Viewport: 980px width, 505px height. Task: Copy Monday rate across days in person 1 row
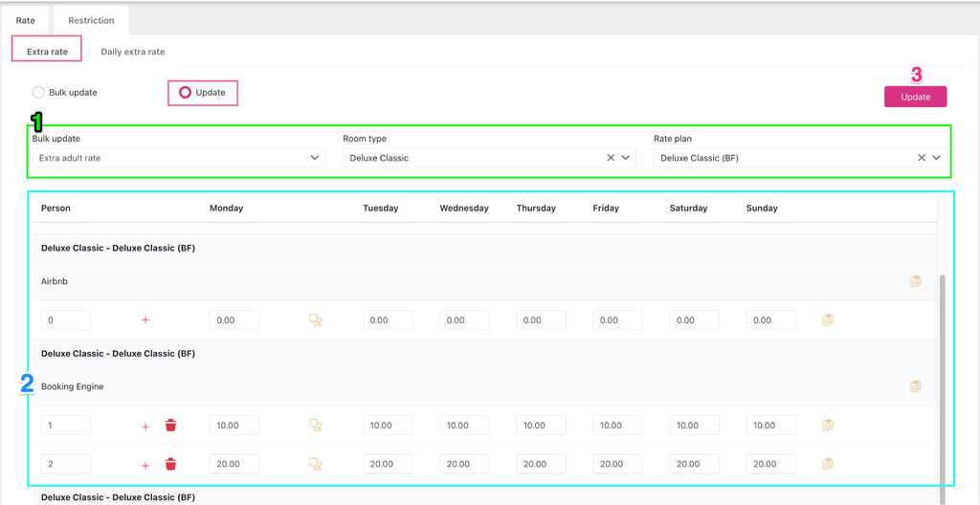click(x=316, y=426)
